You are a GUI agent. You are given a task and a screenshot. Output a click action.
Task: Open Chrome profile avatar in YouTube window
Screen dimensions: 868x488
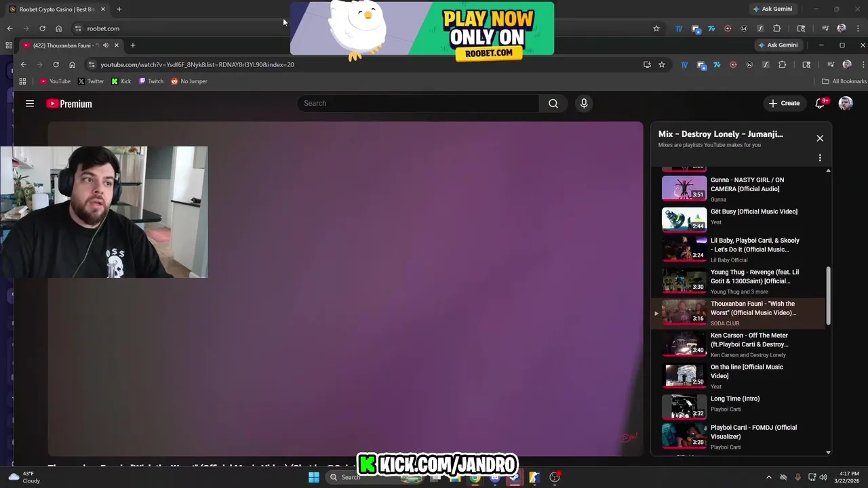(847, 64)
